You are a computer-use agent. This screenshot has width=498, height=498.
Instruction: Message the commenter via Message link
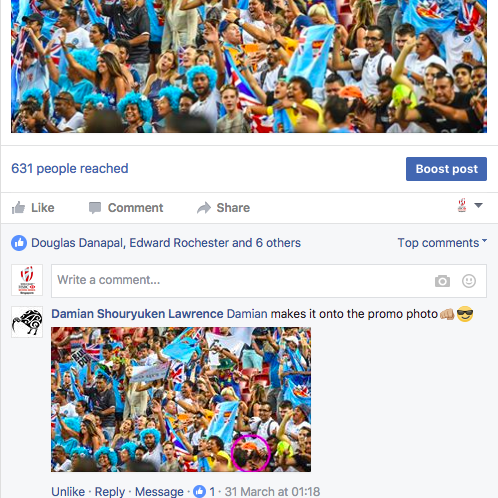(x=159, y=492)
